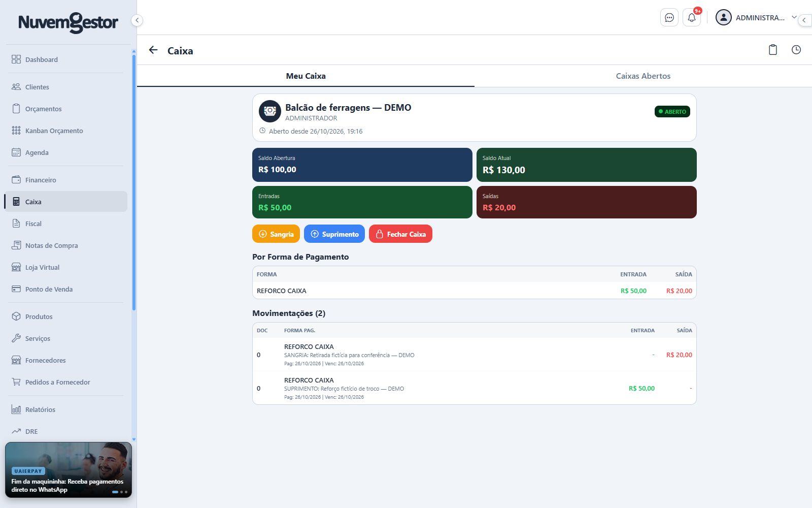Screen dimensions: 812x508
Task: Open cash register history clock icon
Action: coord(796,50)
